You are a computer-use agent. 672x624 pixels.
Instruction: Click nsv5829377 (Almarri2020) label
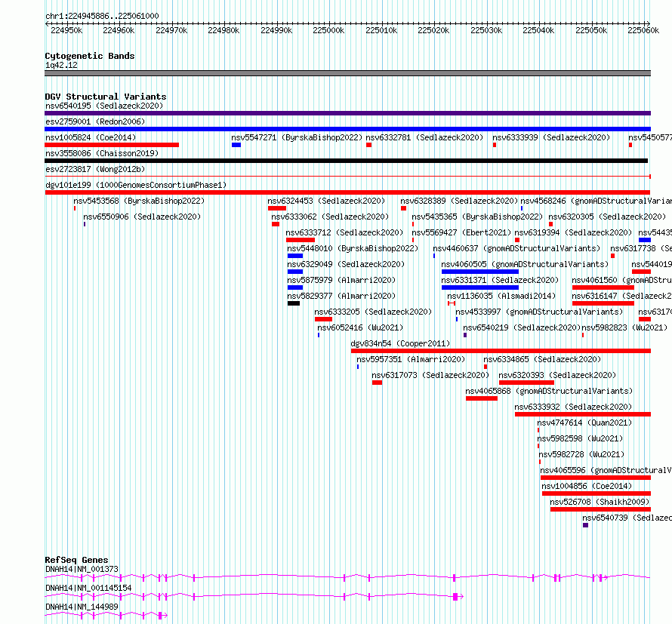coord(341,296)
